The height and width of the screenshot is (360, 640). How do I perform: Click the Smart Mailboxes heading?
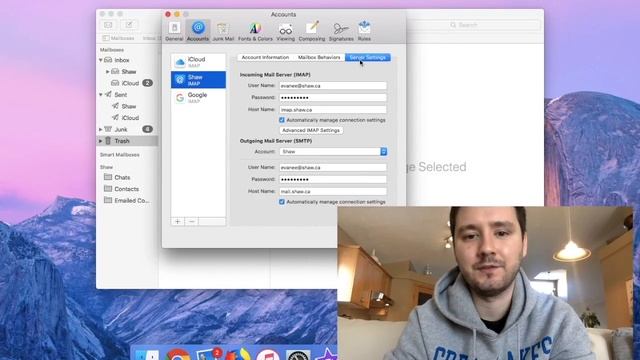120,155
